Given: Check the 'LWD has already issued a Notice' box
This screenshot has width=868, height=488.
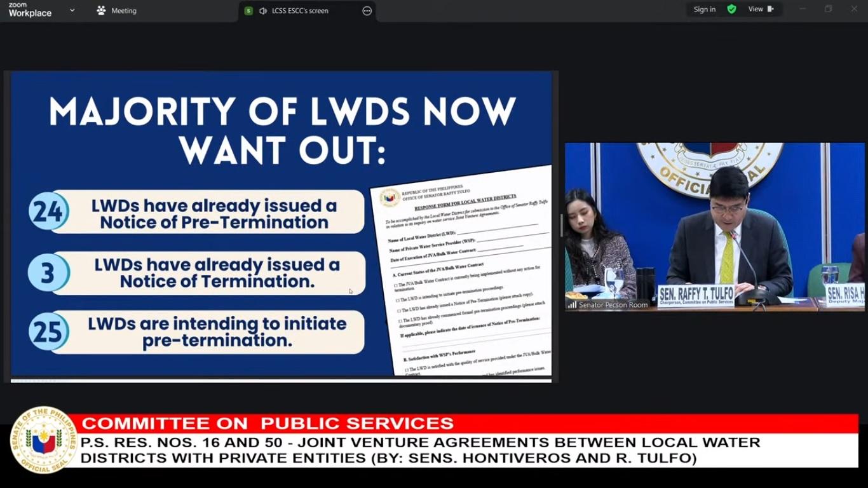Looking at the screenshot, I should click(x=398, y=311).
